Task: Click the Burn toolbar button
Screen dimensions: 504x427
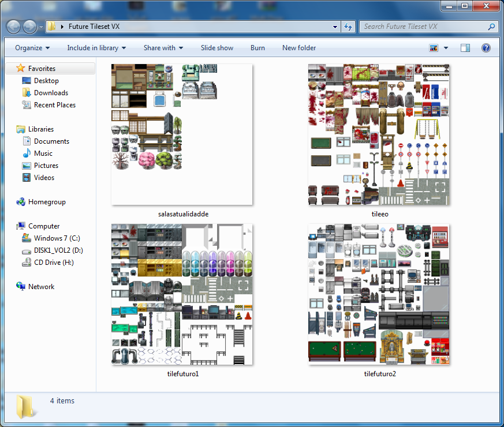Action: click(257, 48)
